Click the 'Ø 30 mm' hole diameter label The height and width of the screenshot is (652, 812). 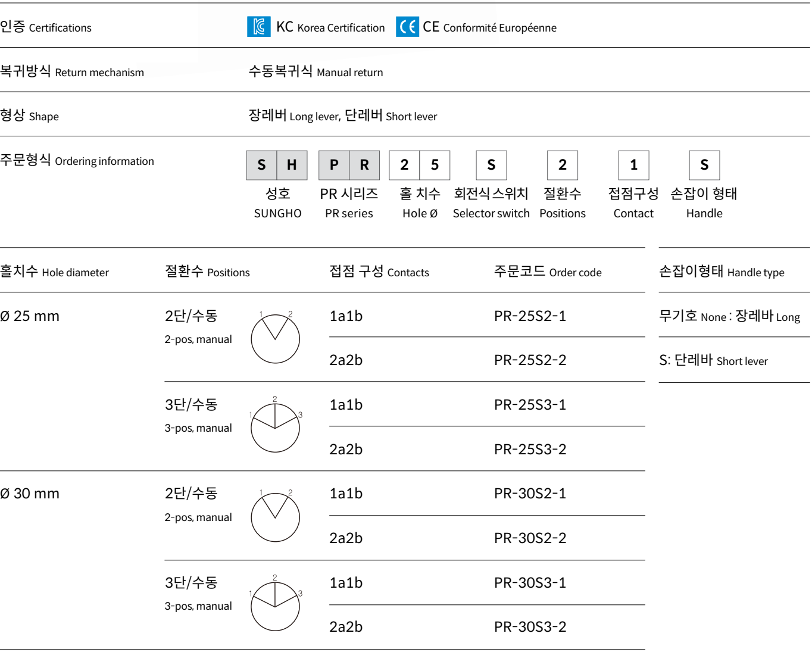pyautogui.click(x=30, y=493)
